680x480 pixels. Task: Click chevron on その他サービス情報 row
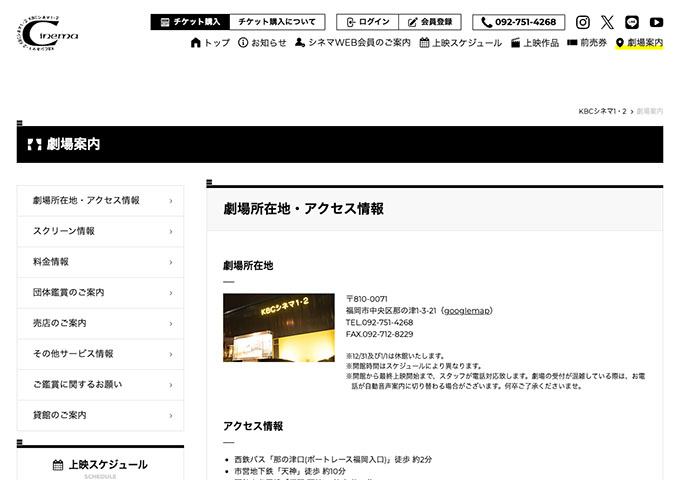(171, 354)
